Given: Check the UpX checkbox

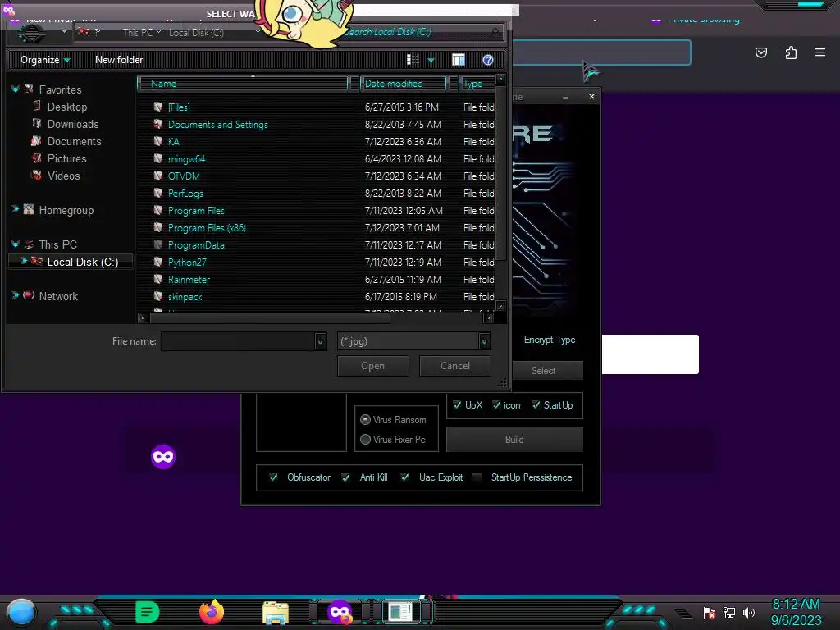Looking at the screenshot, I should (457, 405).
